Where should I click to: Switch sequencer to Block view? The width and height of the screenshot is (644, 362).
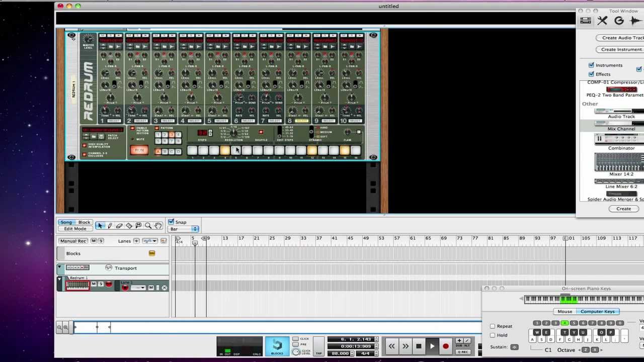(x=84, y=222)
